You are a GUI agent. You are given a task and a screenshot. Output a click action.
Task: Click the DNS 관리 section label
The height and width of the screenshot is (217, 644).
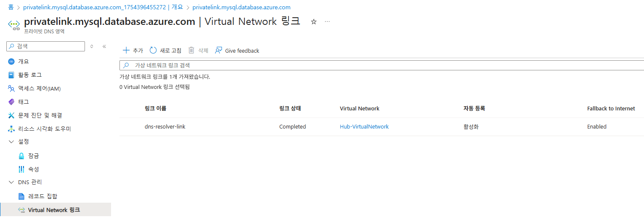point(30,182)
